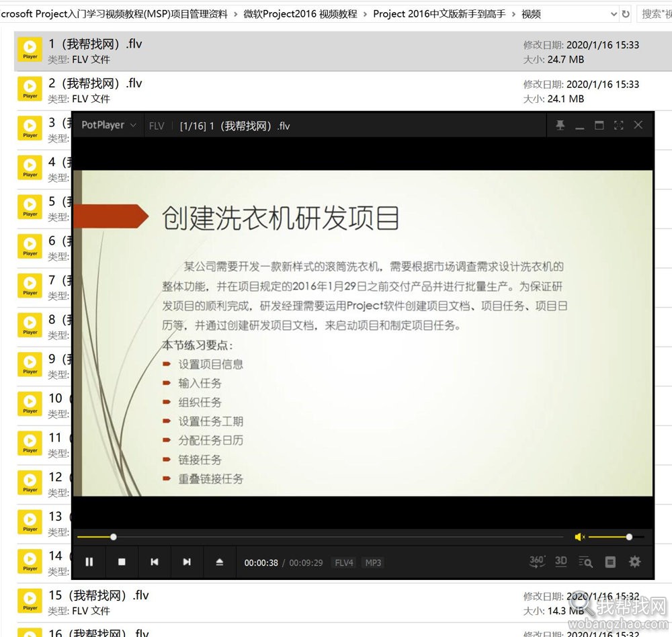This screenshot has width=672, height=637.
Task: Click Player icon of file 10
Action: click(x=30, y=405)
